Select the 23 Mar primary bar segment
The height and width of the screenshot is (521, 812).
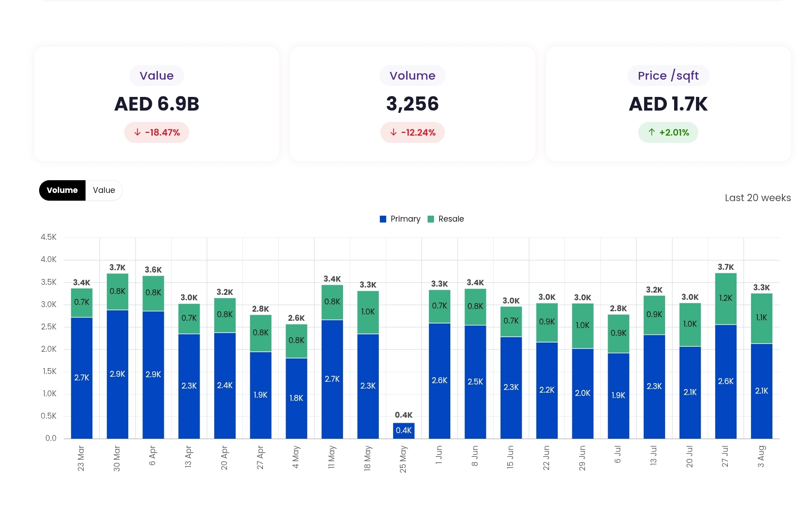pyautogui.click(x=82, y=378)
